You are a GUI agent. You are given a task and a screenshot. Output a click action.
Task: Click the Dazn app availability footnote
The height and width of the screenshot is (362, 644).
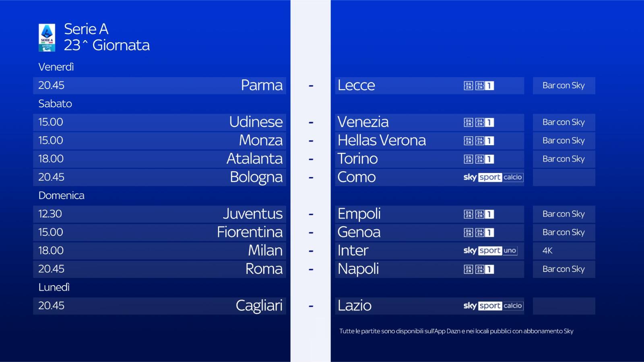click(x=456, y=331)
